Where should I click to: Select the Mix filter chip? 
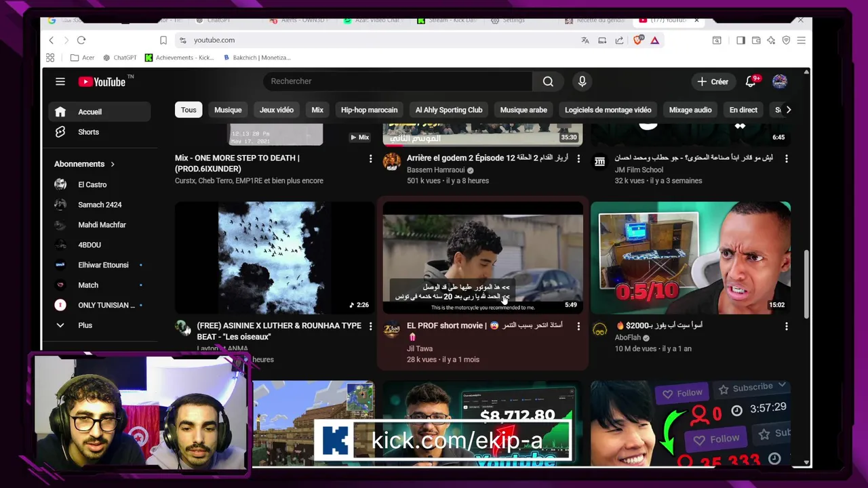[x=317, y=110]
